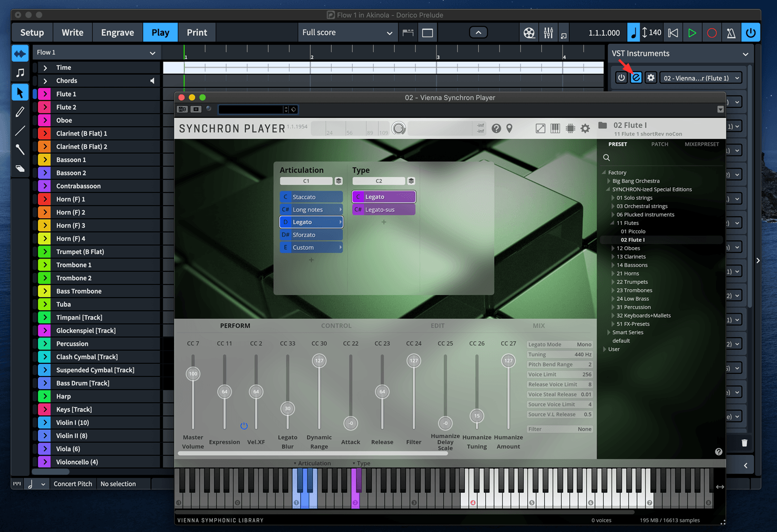Switch to MIXERPRESET browser tab
777x532 pixels.
(702, 144)
